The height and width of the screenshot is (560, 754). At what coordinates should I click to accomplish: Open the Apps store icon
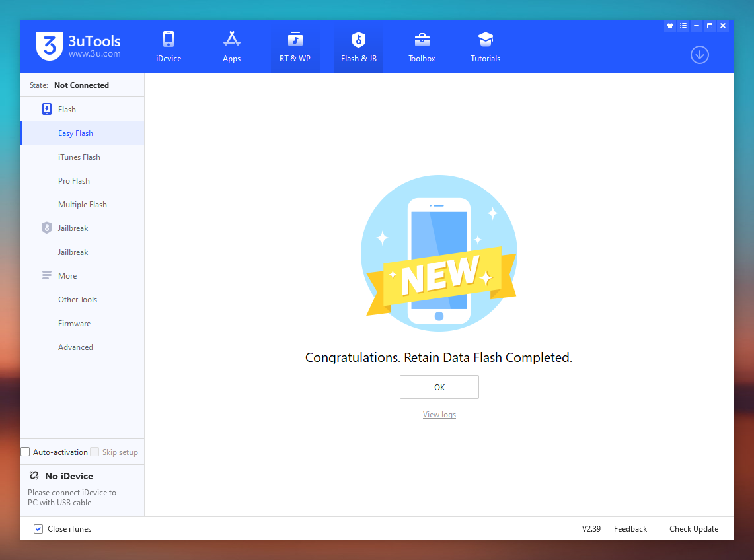click(231, 40)
